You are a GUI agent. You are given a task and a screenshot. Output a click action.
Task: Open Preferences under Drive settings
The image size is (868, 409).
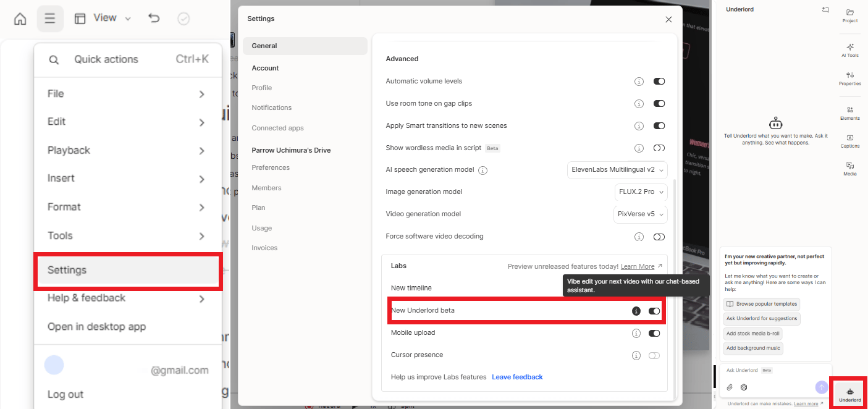(x=271, y=168)
